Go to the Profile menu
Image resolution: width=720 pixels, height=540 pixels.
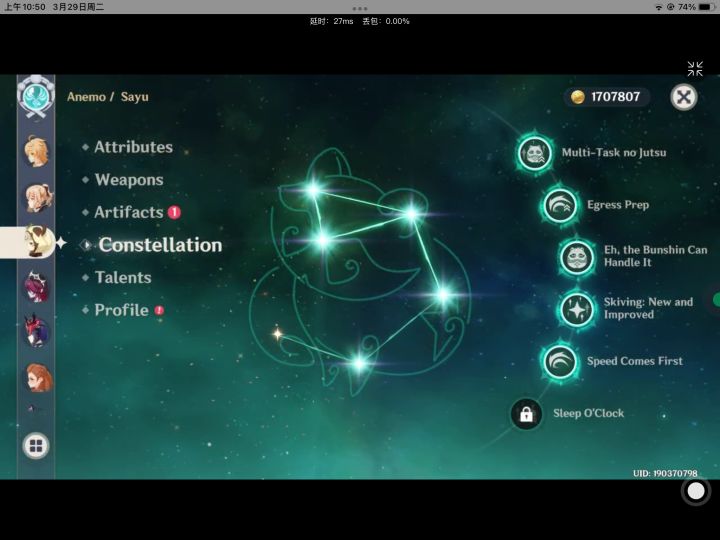pos(122,310)
